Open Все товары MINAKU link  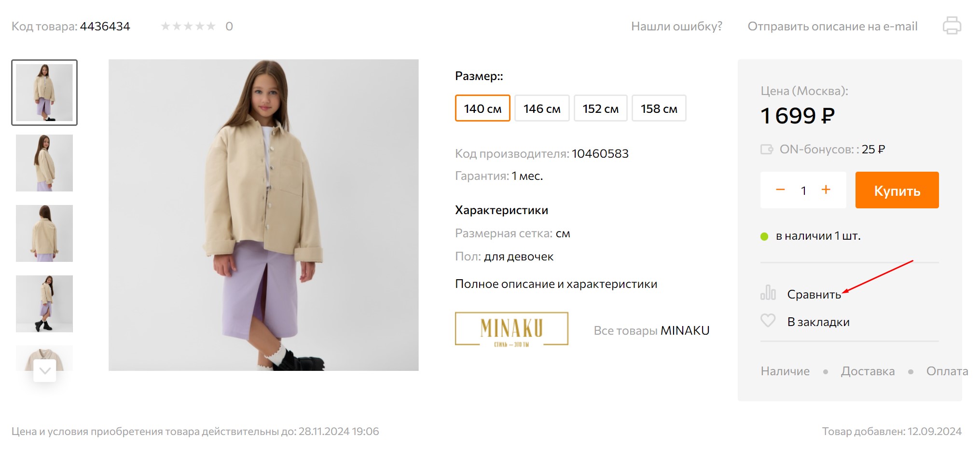click(651, 331)
